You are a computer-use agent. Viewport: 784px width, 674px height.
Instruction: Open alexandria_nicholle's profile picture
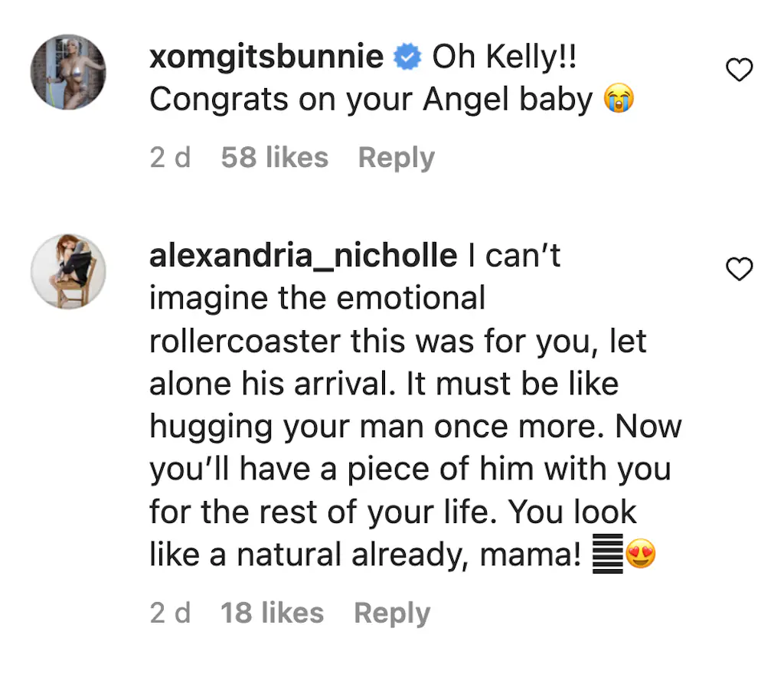point(68,271)
